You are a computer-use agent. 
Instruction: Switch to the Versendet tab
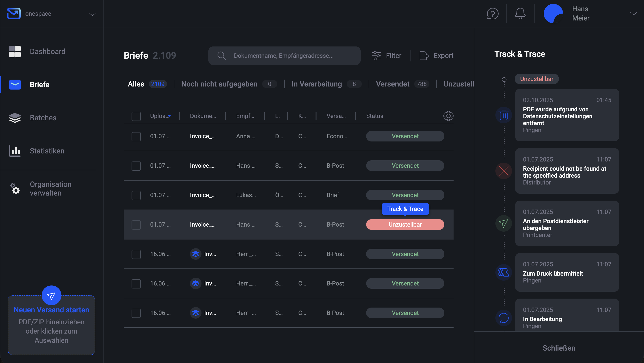[393, 84]
